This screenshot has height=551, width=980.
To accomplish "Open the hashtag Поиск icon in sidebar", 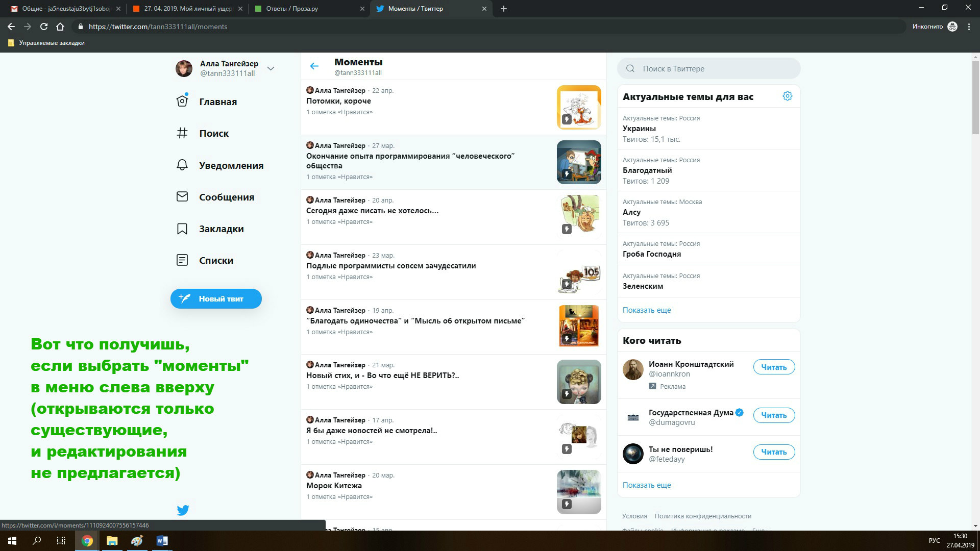I will 182,133.
